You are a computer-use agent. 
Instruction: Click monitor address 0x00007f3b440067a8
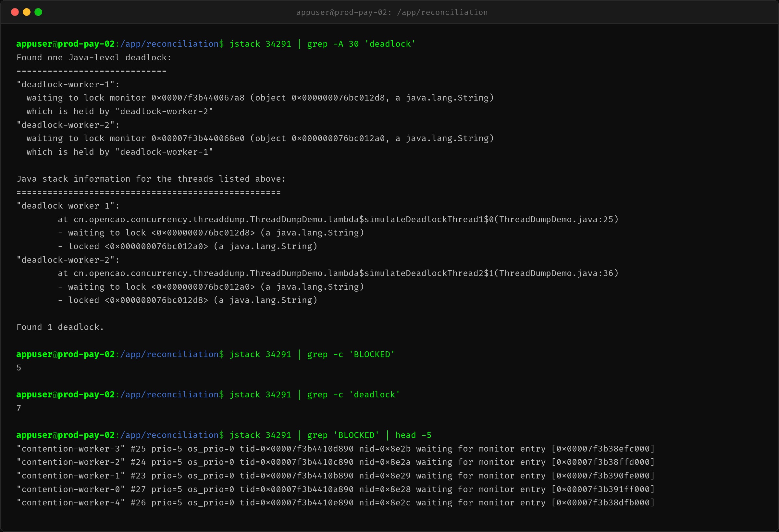198,98
